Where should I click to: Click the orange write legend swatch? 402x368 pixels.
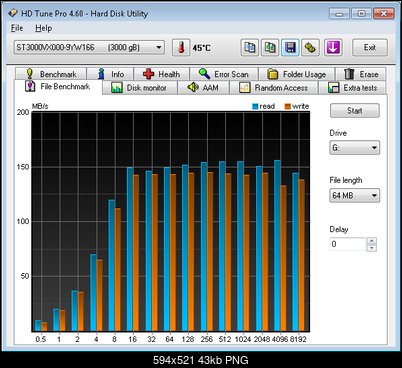pos(288,106)
